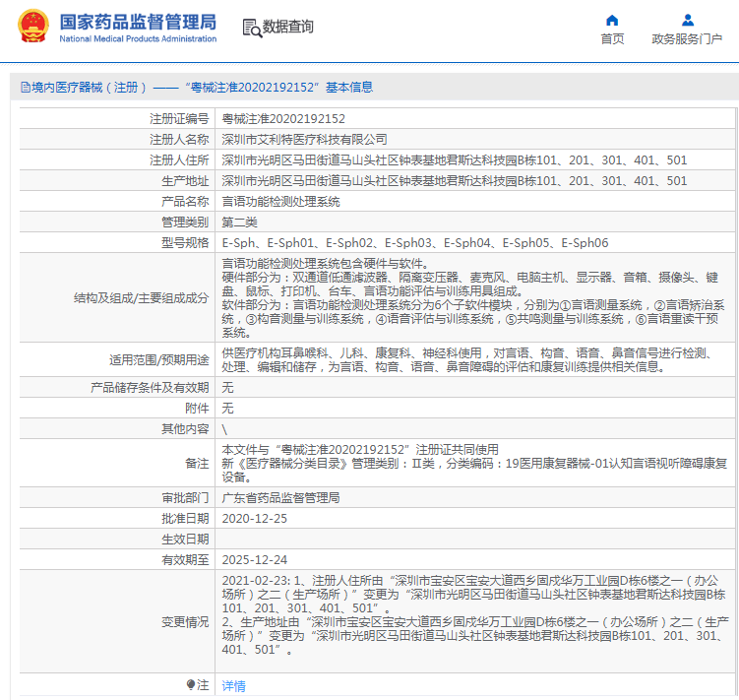
Task: Click the 数据查询 heading text
Action: 287,27
